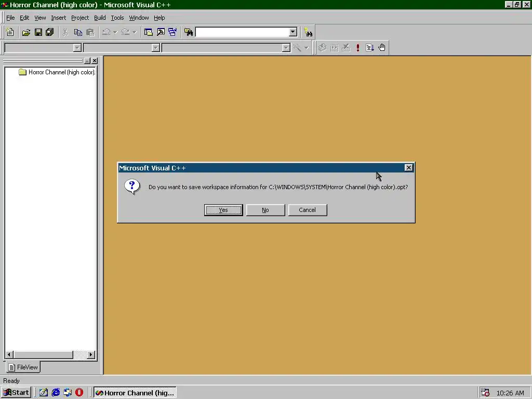Viewport: 532px width, 399px height.
Task: Open the WizardBar filter combo dropdown
Action: pos(156,48)
